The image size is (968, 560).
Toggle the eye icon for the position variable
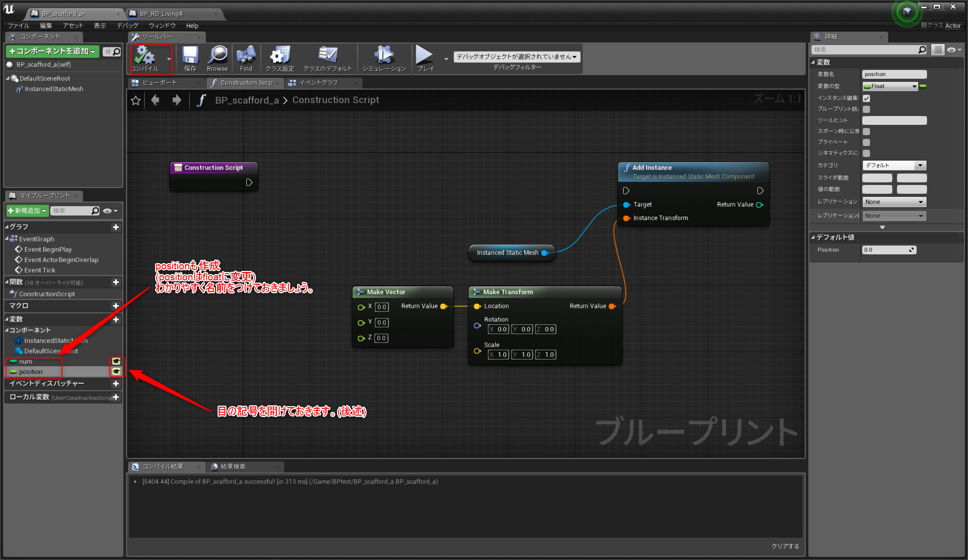pos(116,372)
